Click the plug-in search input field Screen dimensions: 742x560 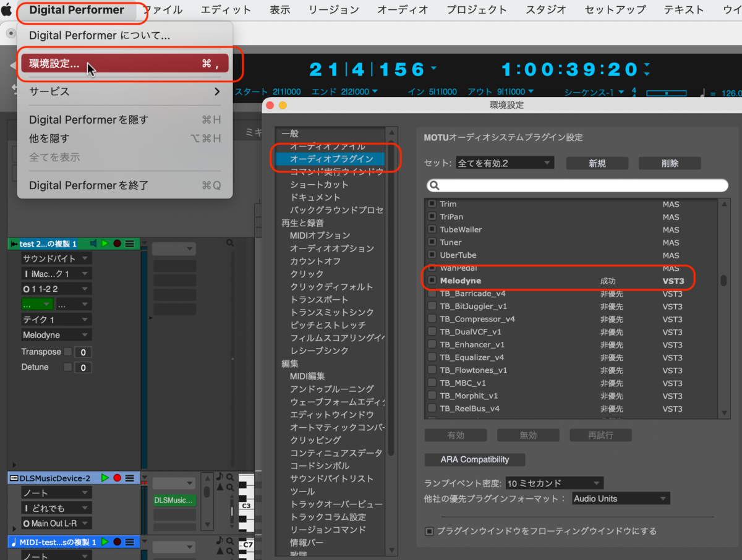coord(578,185)
